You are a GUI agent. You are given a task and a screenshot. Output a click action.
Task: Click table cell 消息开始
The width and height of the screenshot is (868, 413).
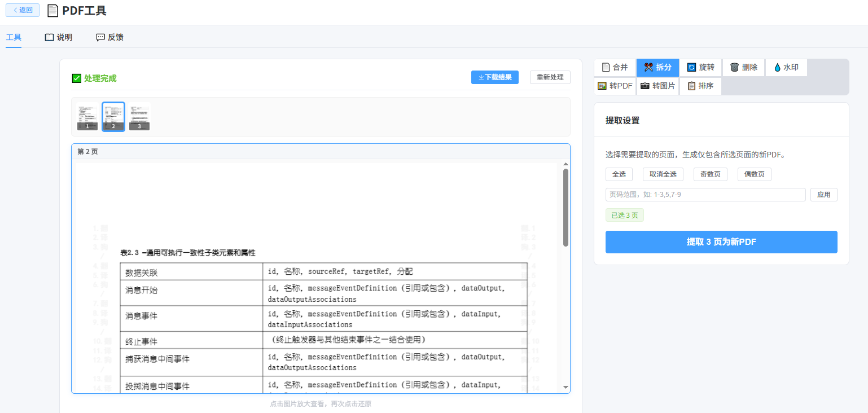191,293
